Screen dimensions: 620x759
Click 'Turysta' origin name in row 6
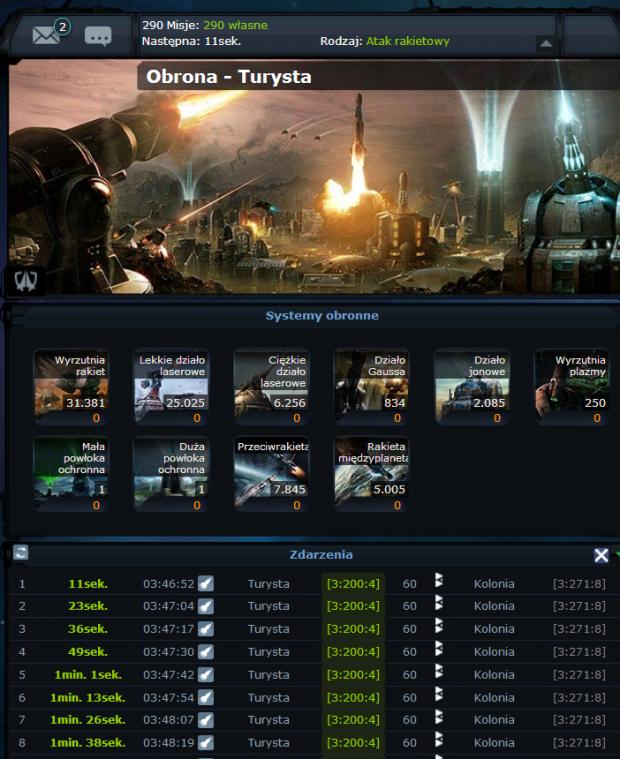[269, 698]
